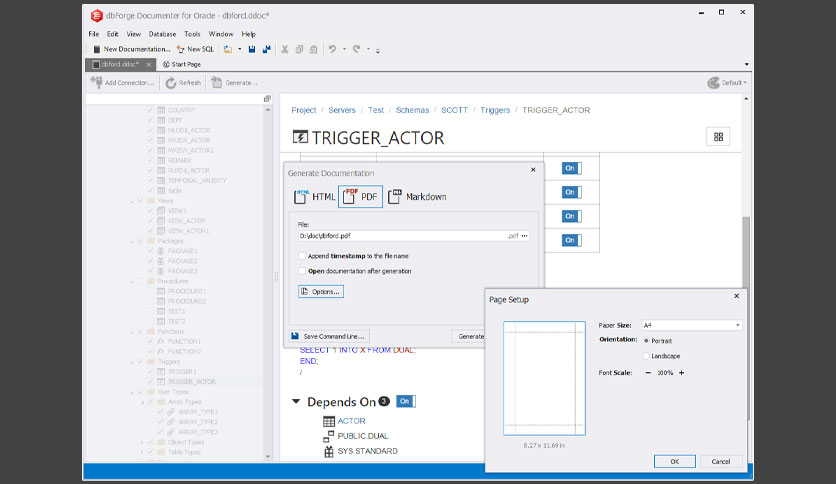Increase font scale with plus button

click(x=681, y=373)
